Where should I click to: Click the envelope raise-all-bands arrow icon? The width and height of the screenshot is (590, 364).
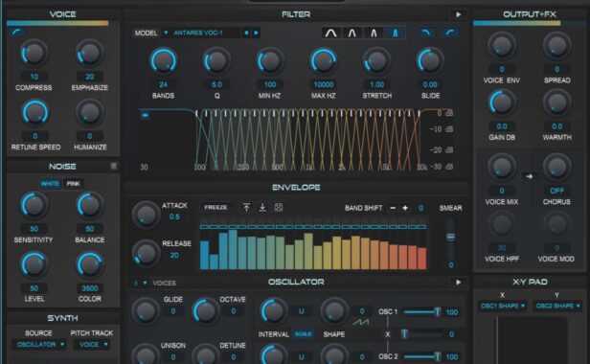(246, 208)
